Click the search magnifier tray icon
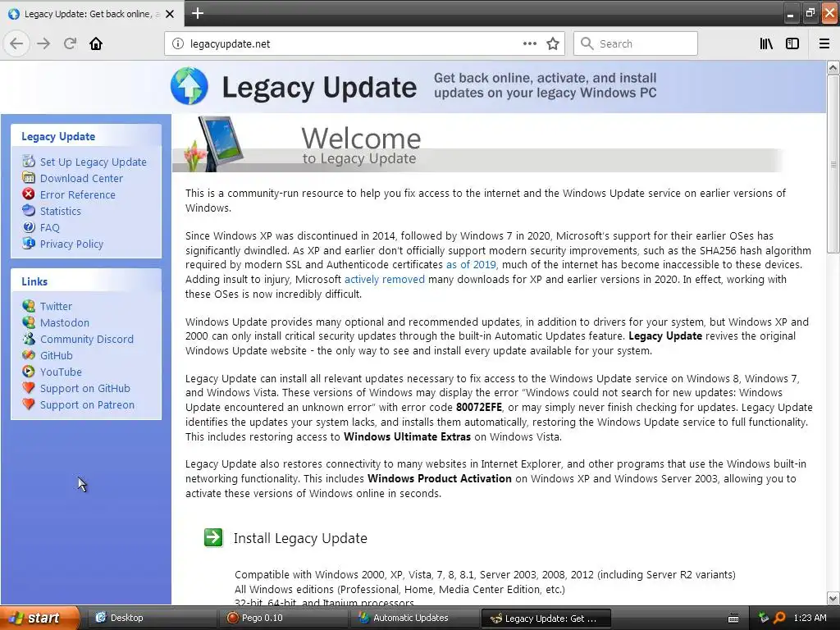The width and height of the screenshot is (840, 630). [780, 618]
